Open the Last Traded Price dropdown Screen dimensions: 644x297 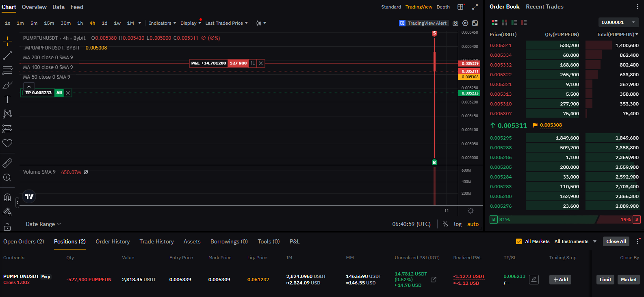click(x=226, y=23)
